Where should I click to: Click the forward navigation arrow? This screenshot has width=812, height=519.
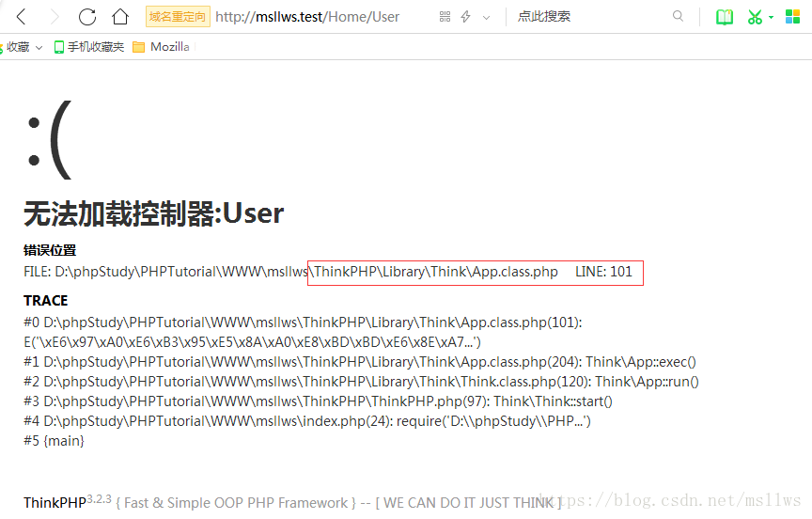55,17
